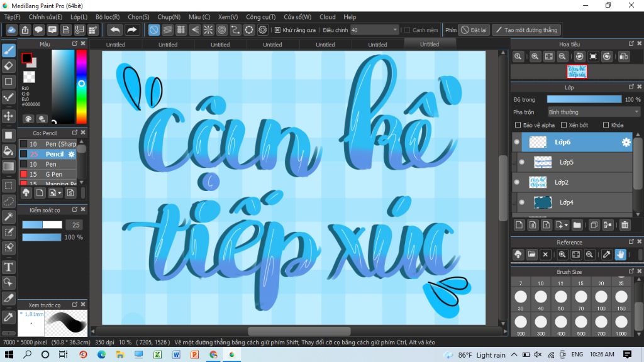
Task: Select hand tool in Reference panel
Action: pos(620,255)
